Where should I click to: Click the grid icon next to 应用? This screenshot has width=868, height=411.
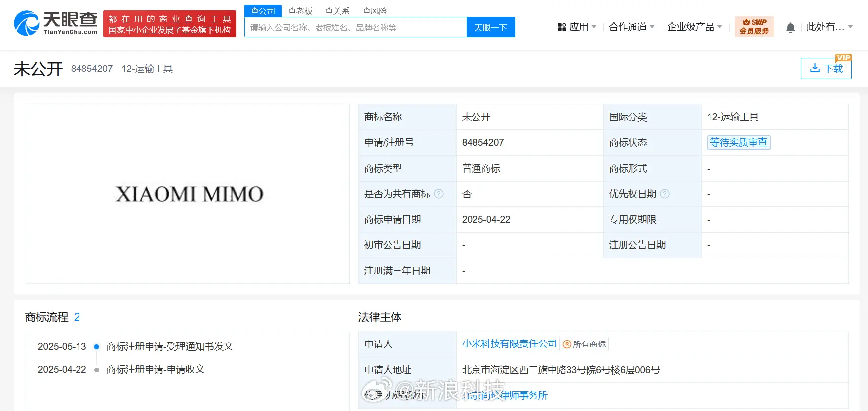pos(562,27)
